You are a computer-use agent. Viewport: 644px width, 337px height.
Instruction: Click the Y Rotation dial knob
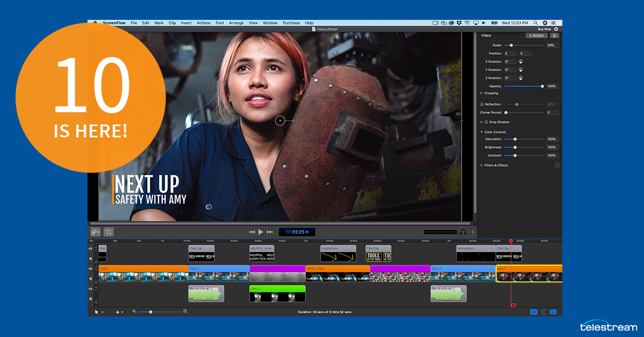click(521, 70)
